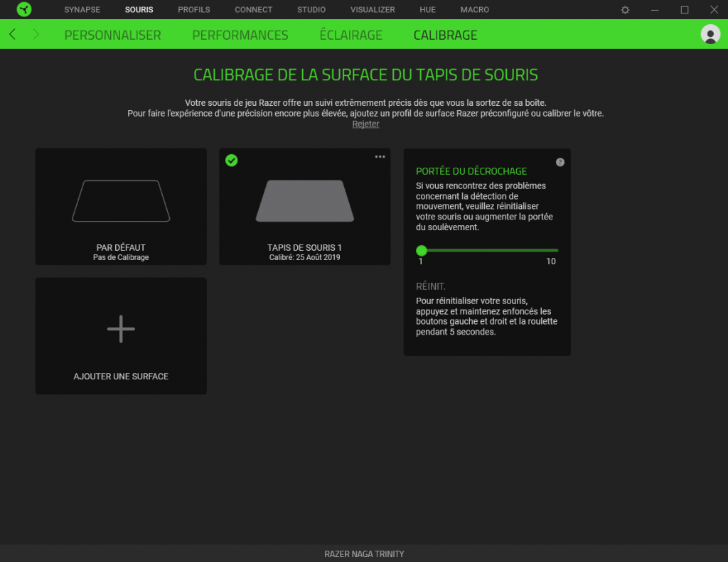Open the three-dots menu on Tapis de Souris 1
Image resolution: width=728 pixels, height=562 pixels.
click(x=380, y=157)
